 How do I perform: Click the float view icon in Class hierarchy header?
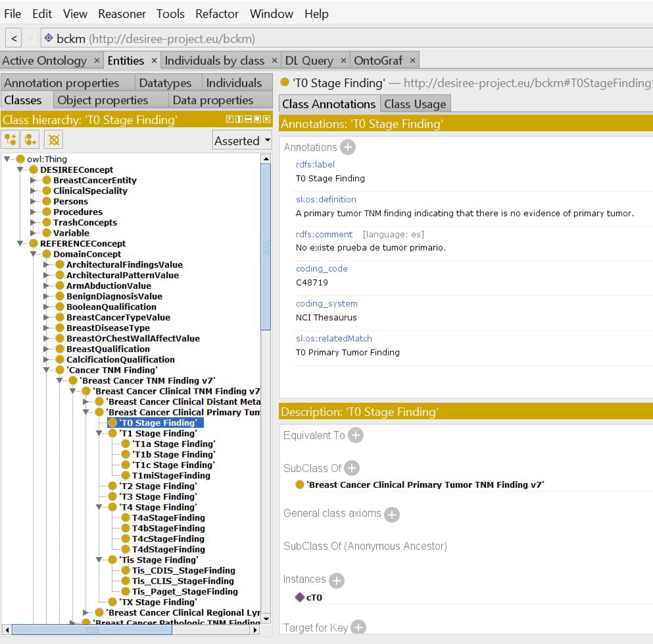click(257, 119)
